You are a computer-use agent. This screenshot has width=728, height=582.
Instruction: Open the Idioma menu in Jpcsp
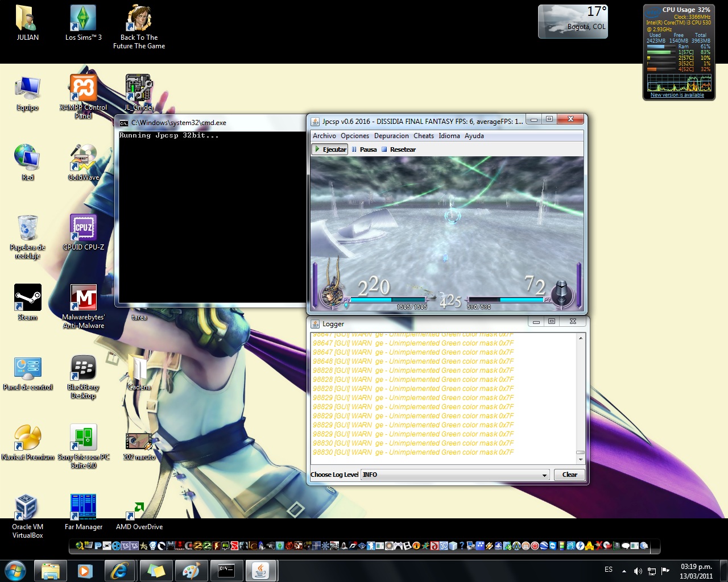[x=449, y=136]
